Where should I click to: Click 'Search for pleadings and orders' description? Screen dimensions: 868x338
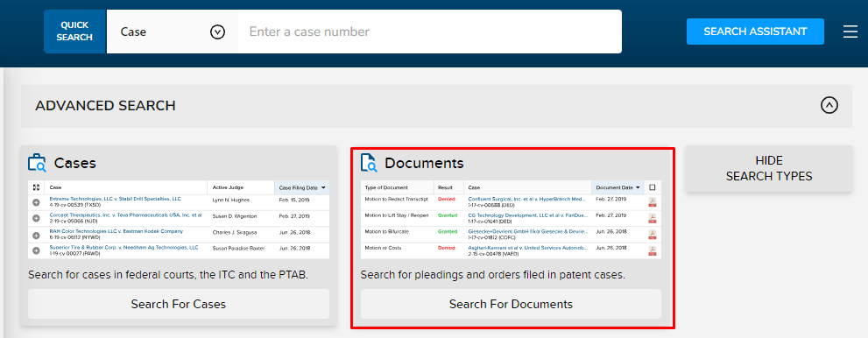coord(492,274)
